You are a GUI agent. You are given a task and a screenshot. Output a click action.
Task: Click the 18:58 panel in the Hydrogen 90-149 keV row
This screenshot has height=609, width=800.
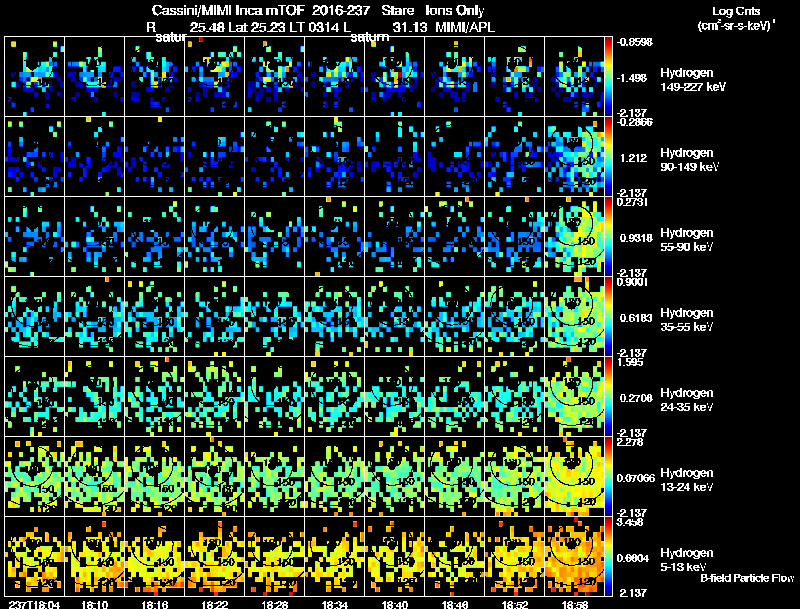574,156
